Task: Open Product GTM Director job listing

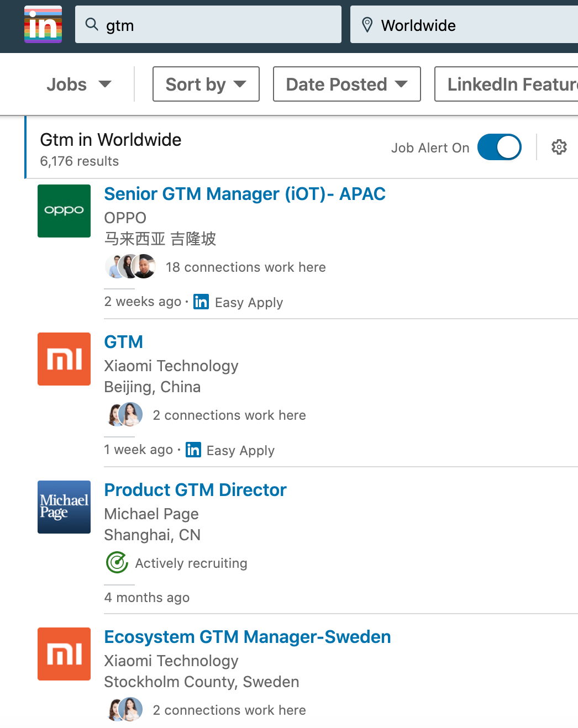Action: [x=195, y=490]
